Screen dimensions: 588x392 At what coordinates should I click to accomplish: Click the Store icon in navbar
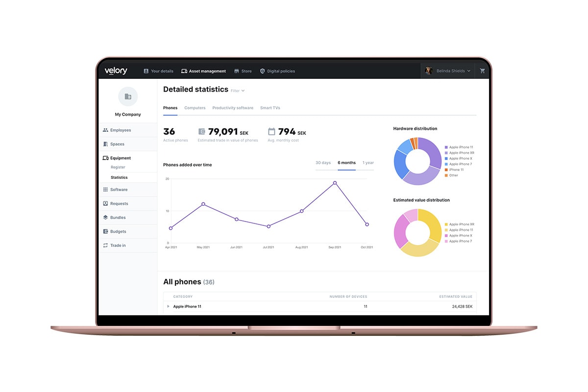[237, 71]
